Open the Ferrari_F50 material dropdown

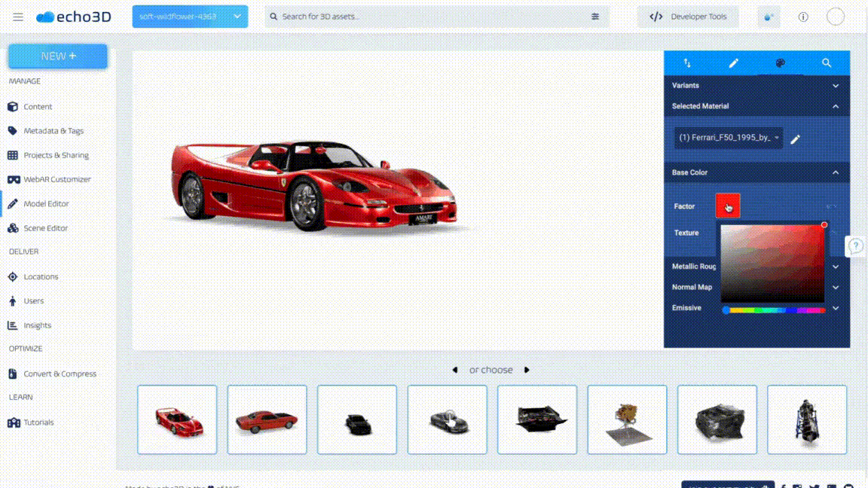click(x=729, y=138)
